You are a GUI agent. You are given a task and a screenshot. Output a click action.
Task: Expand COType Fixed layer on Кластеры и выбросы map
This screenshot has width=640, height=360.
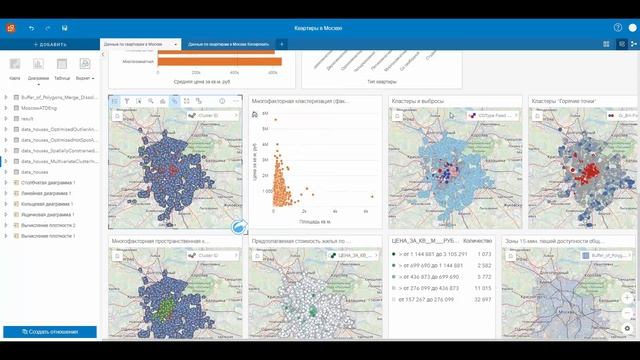point(516,116)
